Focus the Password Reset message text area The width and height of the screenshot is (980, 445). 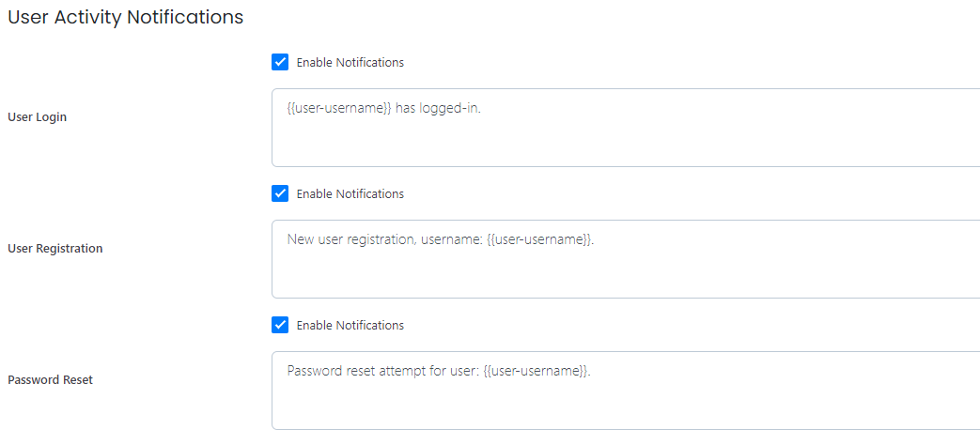(x=626, y=391)
